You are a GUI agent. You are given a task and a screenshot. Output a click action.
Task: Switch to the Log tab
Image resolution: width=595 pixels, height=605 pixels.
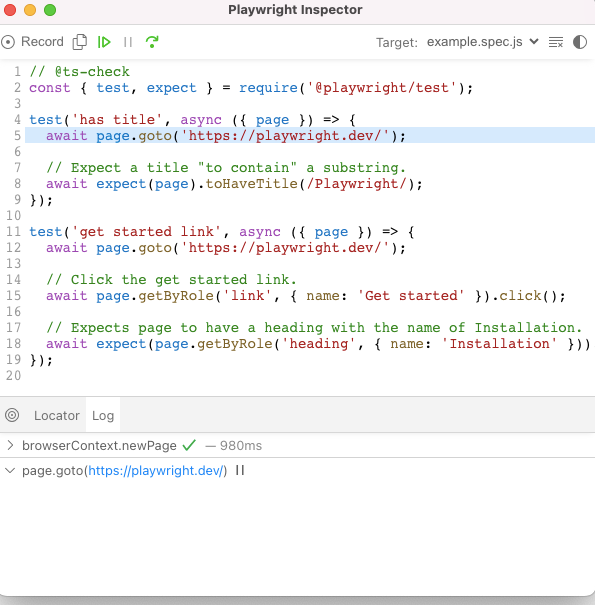click(103, 415)
